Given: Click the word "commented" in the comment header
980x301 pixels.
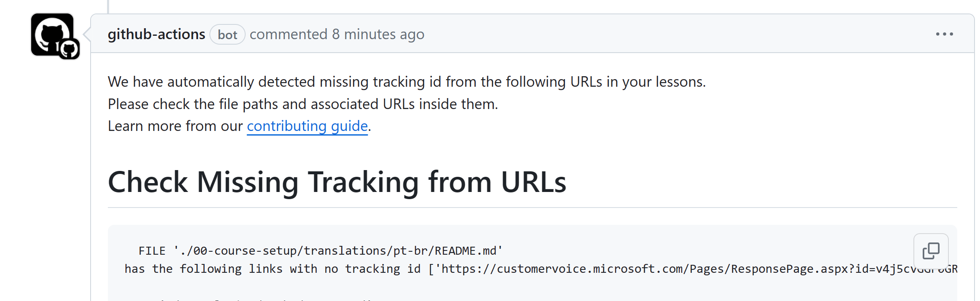Looking at the screenshot, I should (288, 34).
